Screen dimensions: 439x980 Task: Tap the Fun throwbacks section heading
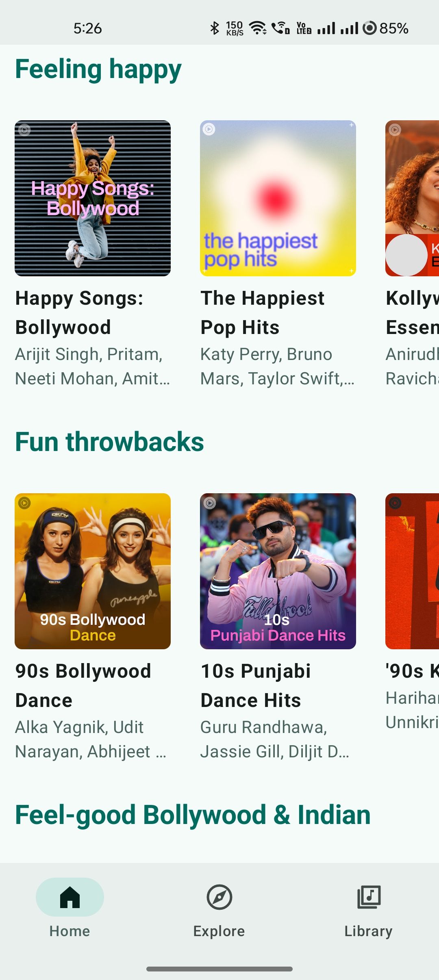pos(110,442)
